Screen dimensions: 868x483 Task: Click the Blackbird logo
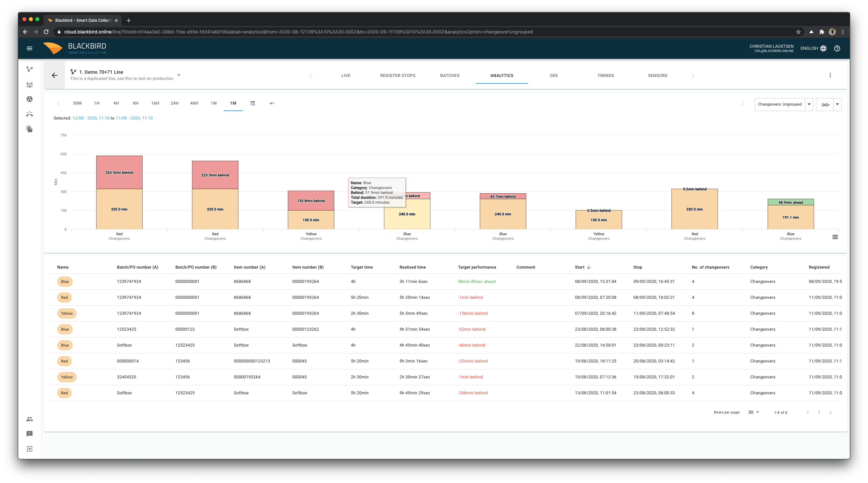(x=74, y=48)
